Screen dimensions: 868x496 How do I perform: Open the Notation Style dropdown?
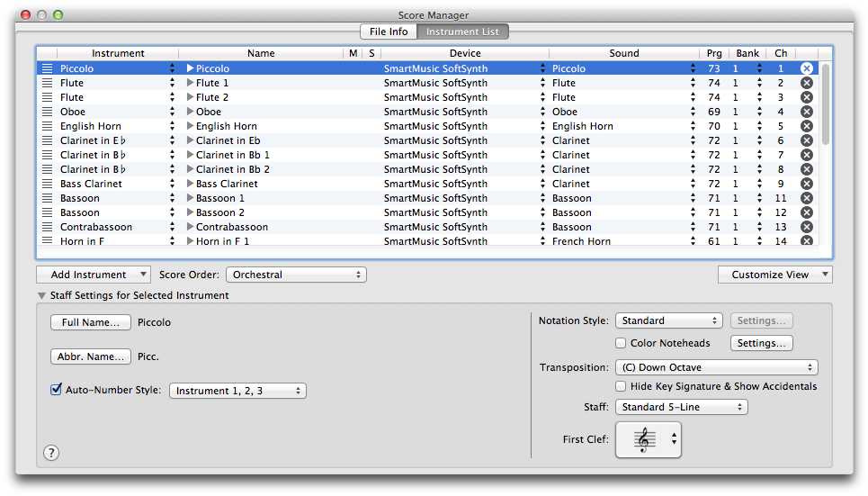click(x=668, y=320)
